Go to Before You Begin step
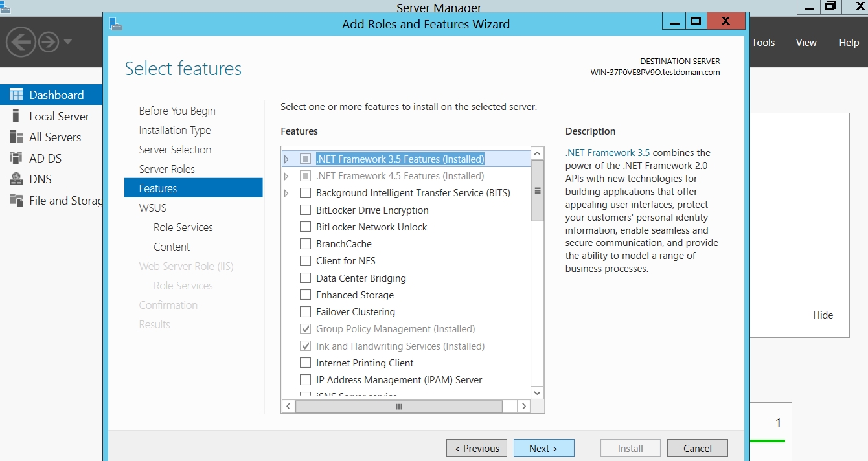The width and height of the screenshot is (868, 461). [177, 111]
